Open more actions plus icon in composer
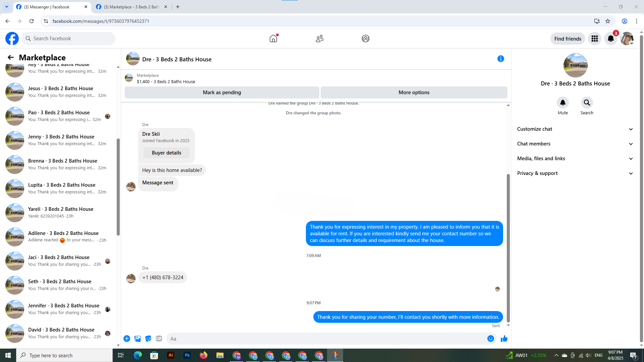Screen dimensions: 644x362 pos(127,339)
